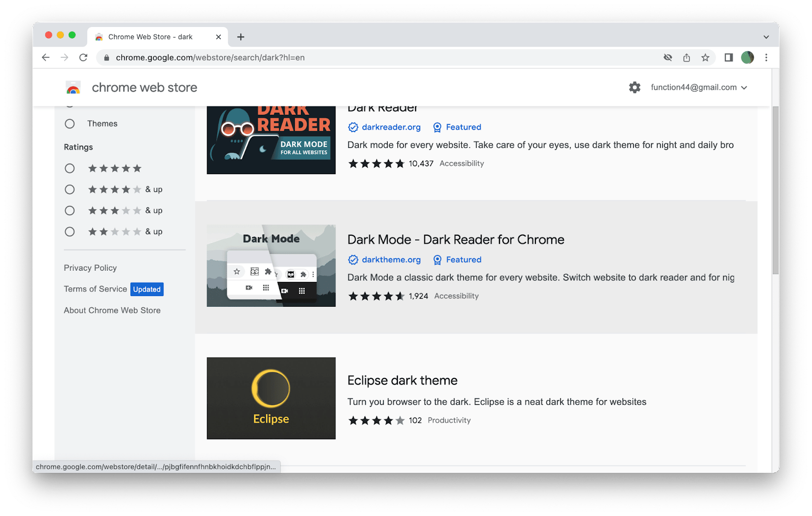Click the chrome web store heading text
This screenshot has width=812, height=516.
click(x=145, y=87)
